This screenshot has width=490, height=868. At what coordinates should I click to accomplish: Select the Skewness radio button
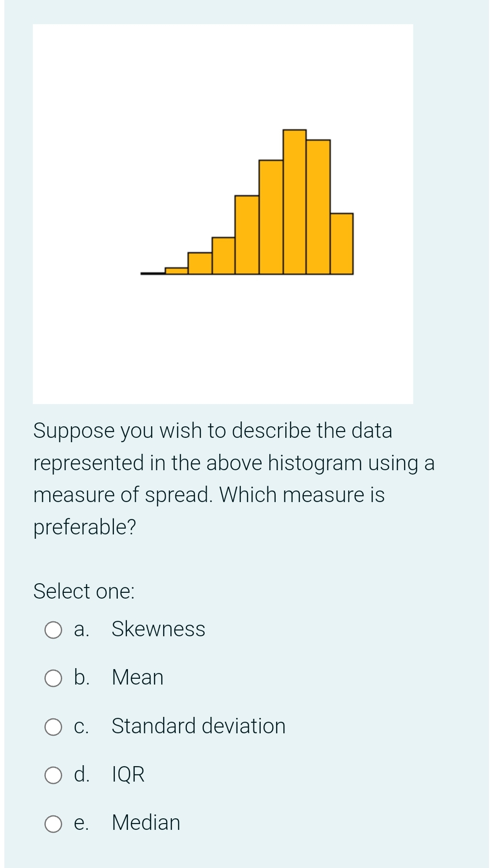pyautogui.click(x=53, y=630)
